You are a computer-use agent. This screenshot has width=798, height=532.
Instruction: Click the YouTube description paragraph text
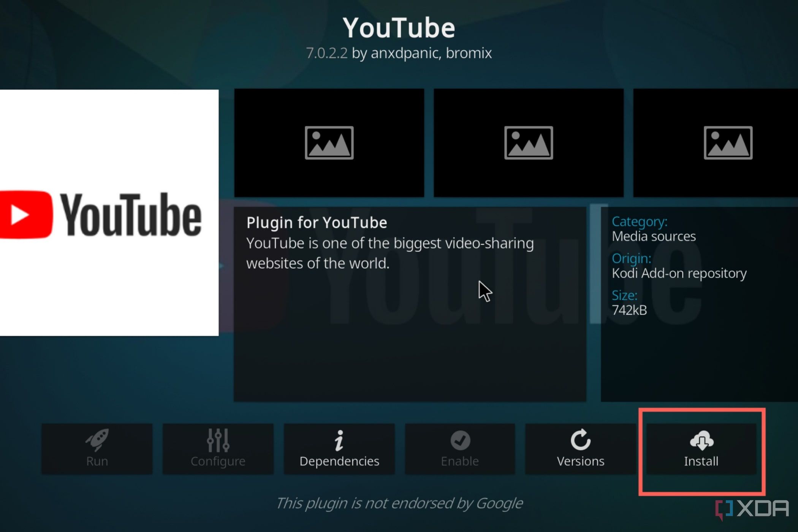coord(390,253)
